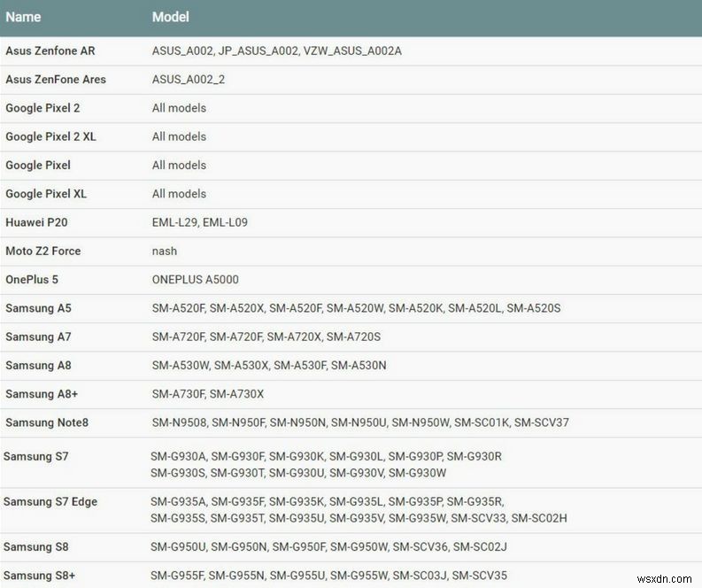Click the ASUS_A002_2 model cell
Viewport: 702px width, 588px height.
point(189,80)
